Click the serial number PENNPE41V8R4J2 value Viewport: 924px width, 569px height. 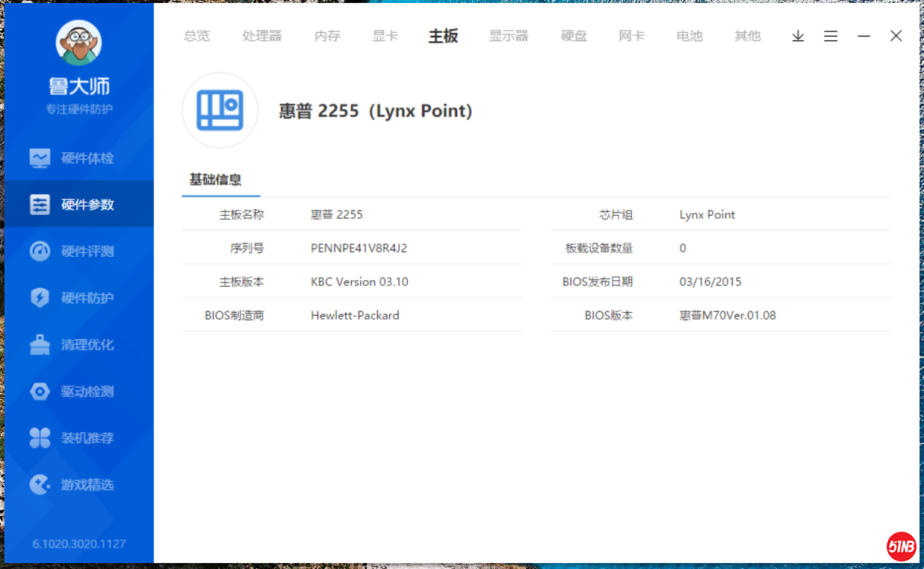tap(359, 248)
